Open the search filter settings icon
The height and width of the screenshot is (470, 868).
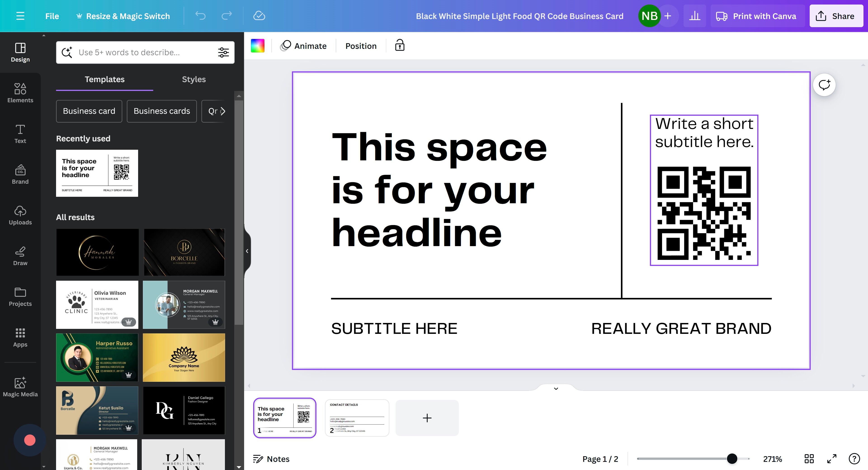tap(223, 52)
